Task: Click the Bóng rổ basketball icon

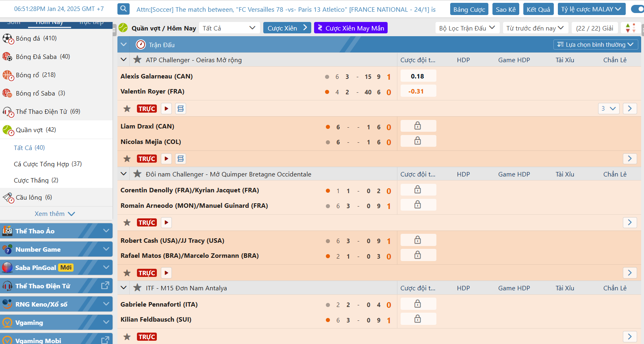Action: 8,75
